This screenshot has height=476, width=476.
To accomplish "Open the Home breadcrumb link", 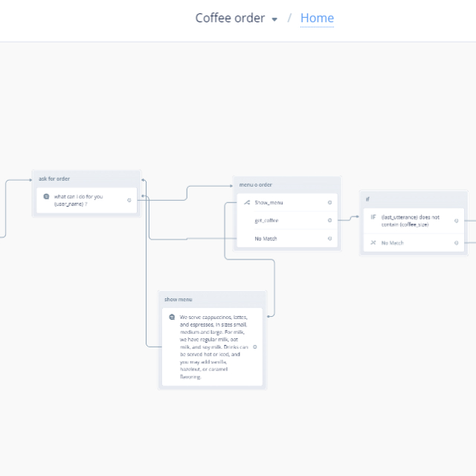I will [x=317, y=18].
